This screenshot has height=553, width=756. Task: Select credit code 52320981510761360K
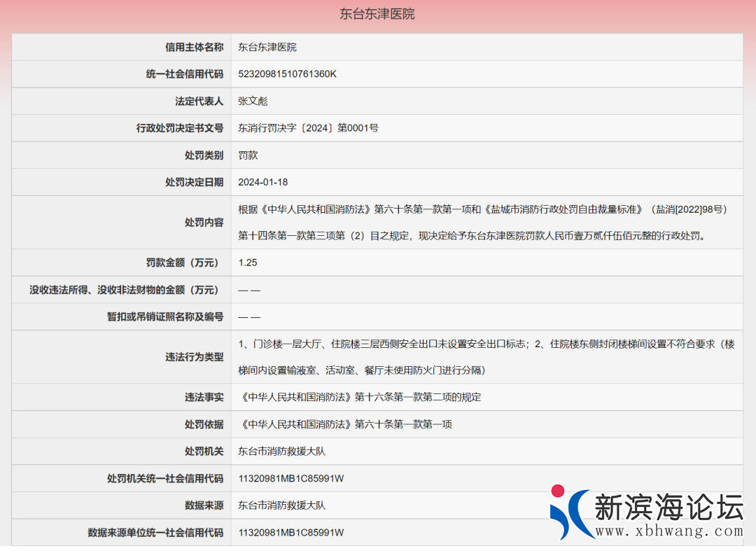point(287,74)
